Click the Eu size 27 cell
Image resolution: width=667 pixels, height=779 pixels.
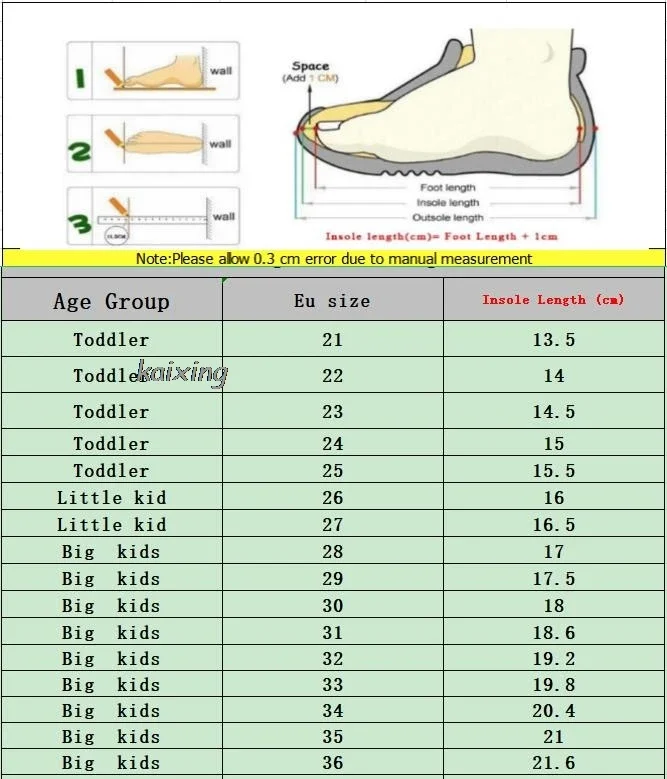coord(333,523)
